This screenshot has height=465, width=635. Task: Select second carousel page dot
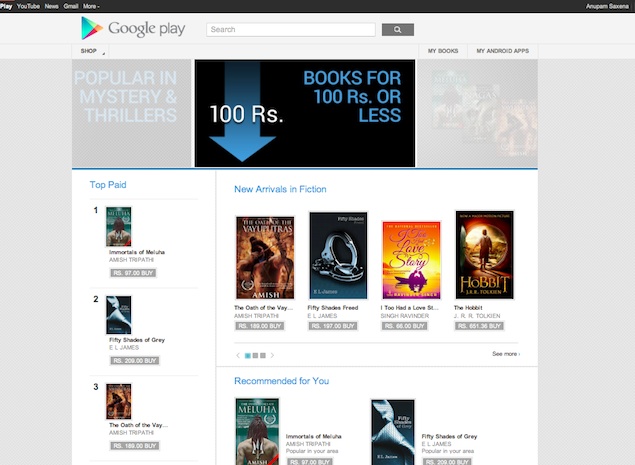tap(255, 356)
